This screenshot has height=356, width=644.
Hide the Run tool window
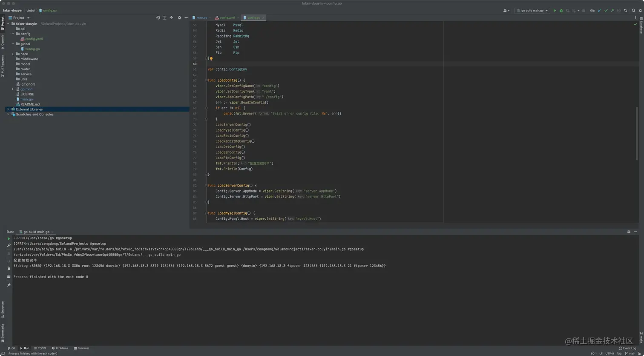[635, 232]
